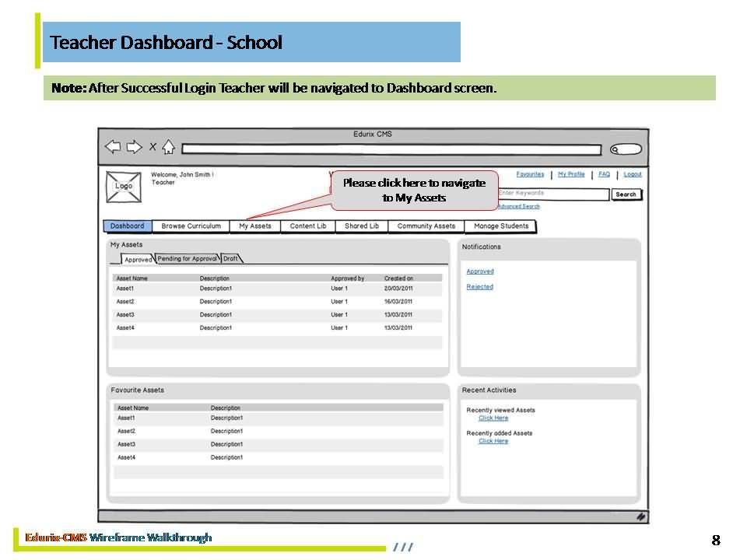Click the Logout link
The width and height of the screenshot is (747, 560).
(633, 174)
